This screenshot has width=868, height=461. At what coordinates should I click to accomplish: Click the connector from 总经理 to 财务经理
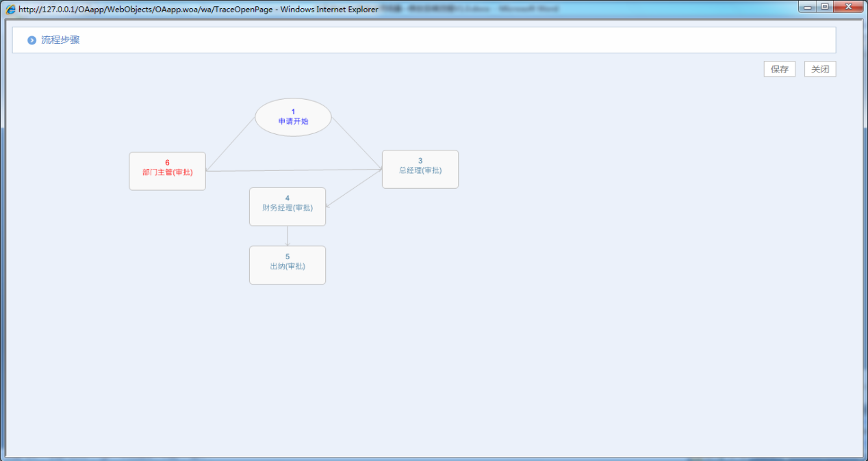coord(354,187)
